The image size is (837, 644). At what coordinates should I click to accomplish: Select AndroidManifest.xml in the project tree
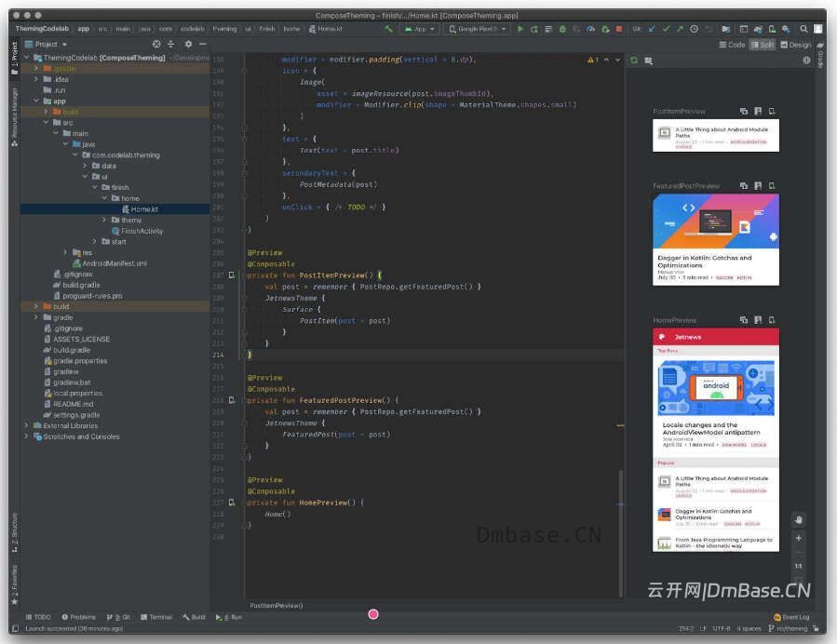[110, 263]
